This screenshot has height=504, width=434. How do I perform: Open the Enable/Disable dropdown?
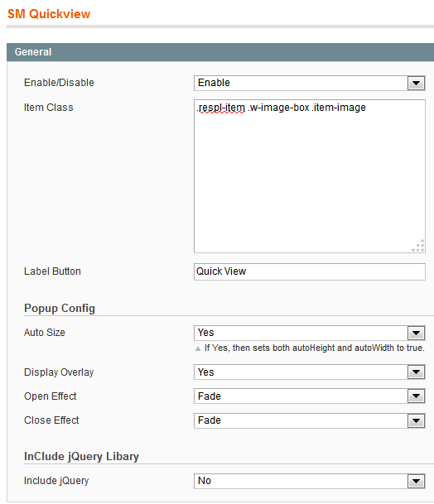pyautogui.click(x=310, y=83)
